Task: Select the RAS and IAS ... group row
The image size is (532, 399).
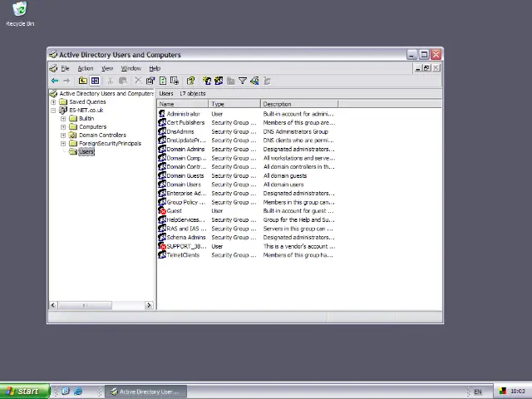Action: coord(247,229)
